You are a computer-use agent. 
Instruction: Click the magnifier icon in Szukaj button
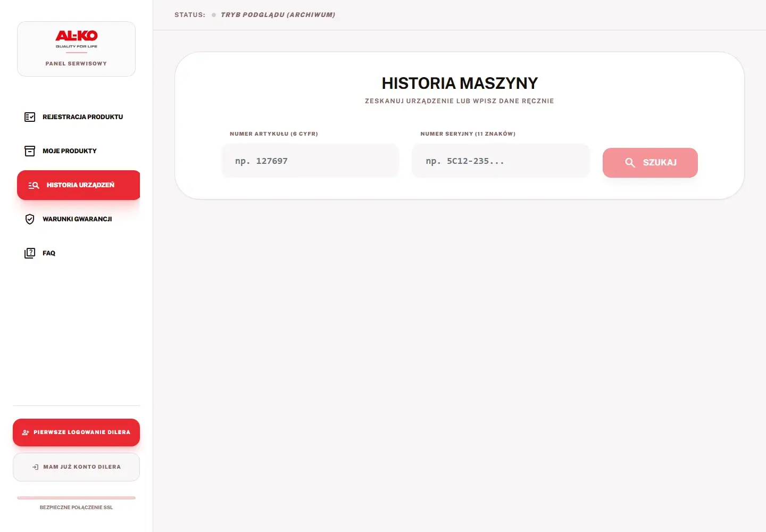tap(630, 163)
